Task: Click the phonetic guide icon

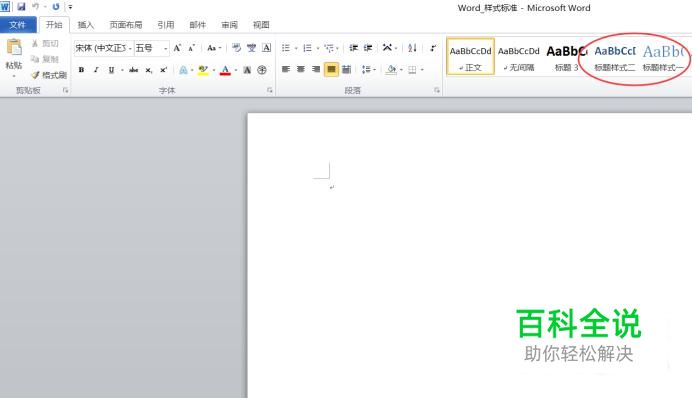Action: (252, 48)
